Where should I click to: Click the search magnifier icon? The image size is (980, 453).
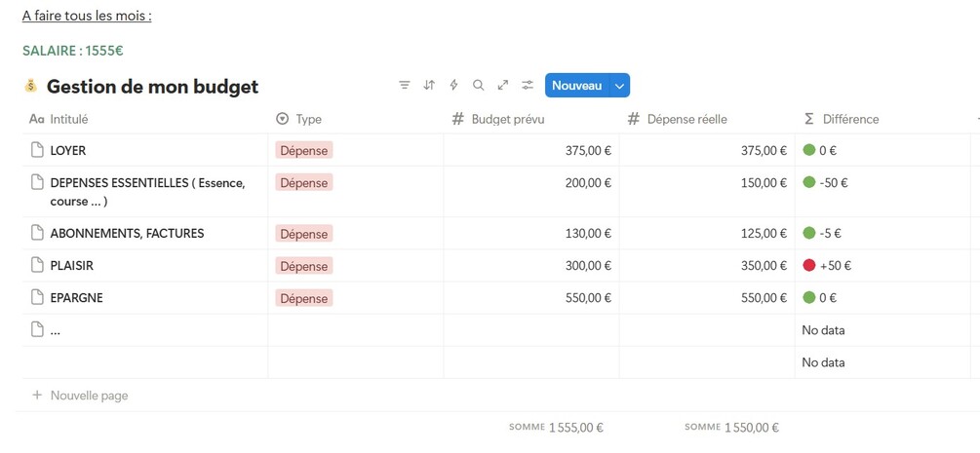(x=478, y=86)
